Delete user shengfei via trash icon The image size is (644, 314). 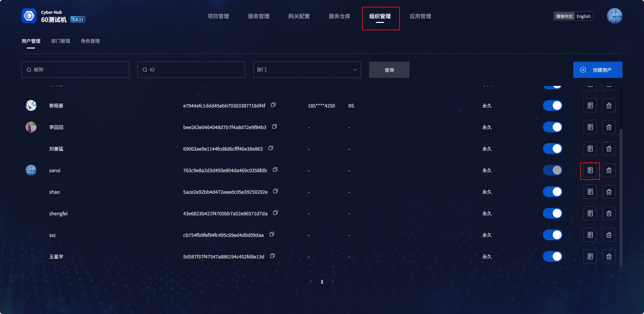coord(609,214)
